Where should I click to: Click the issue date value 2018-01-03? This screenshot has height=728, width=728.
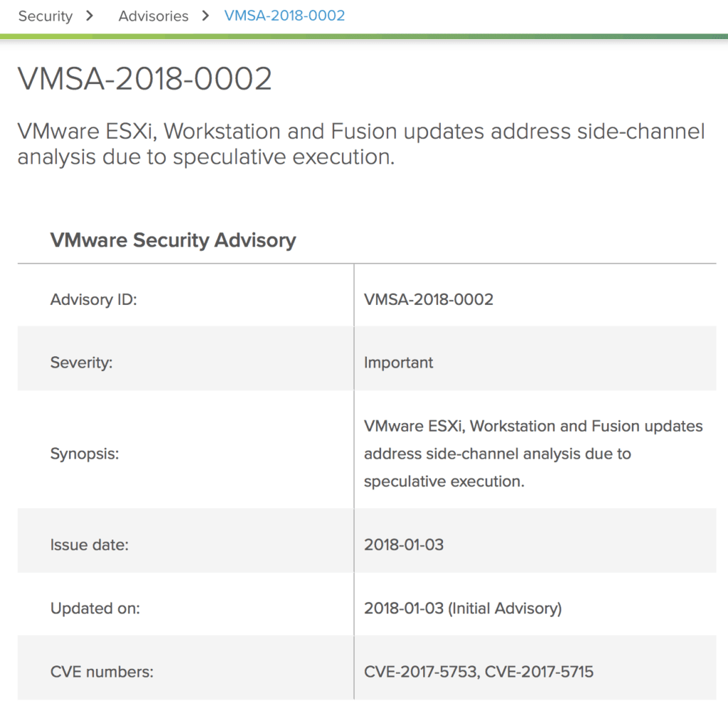coord(404,545)
